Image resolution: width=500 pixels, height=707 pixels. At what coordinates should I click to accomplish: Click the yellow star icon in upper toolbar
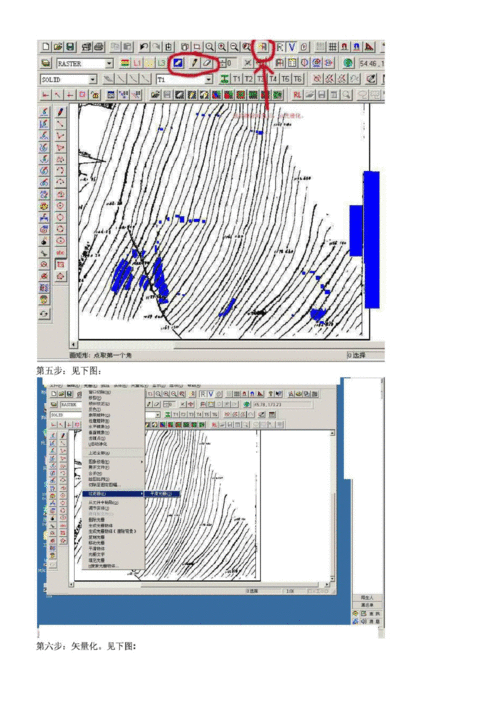click(x=262, y=46)
